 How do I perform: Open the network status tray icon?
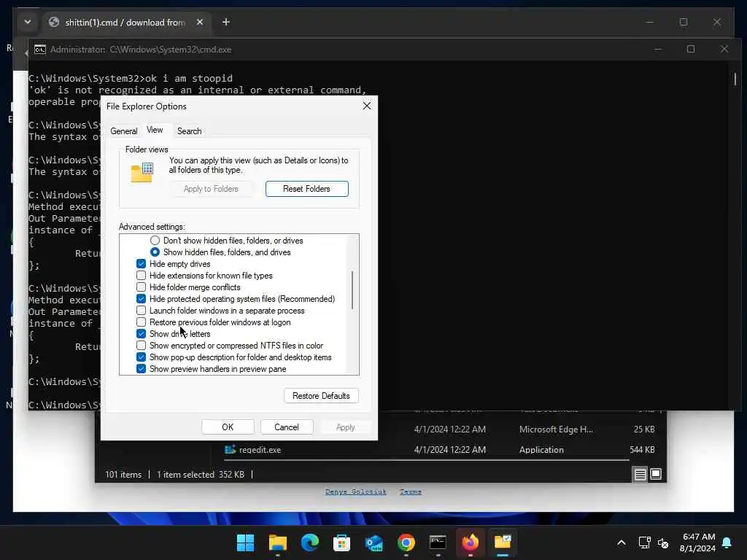coord(644,542)
